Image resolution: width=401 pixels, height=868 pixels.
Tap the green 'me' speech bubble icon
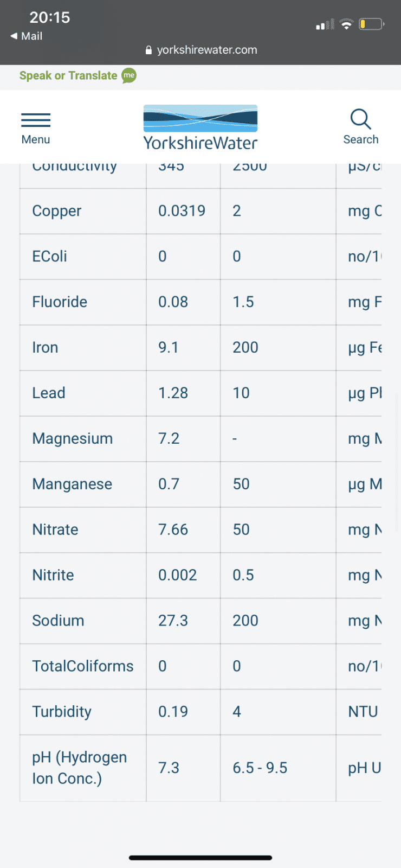[129, 75]
